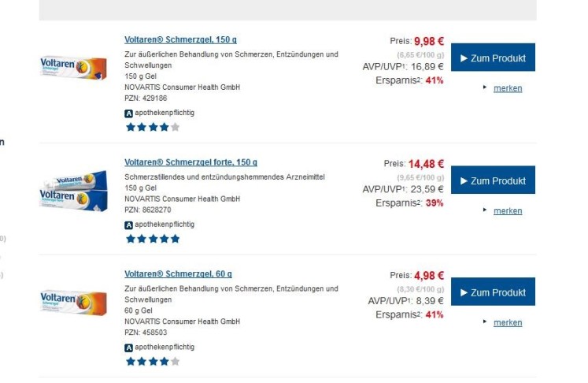Screen dimensions: 588x383
Task: Click merken for Voltaren Schmerzgel 150 g
Action: click(507, 88)
